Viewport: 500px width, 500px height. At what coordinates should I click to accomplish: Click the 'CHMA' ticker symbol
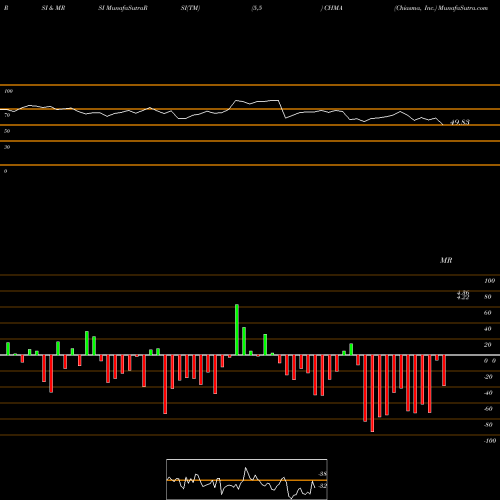pyautogui.click(x=333, y=8)
